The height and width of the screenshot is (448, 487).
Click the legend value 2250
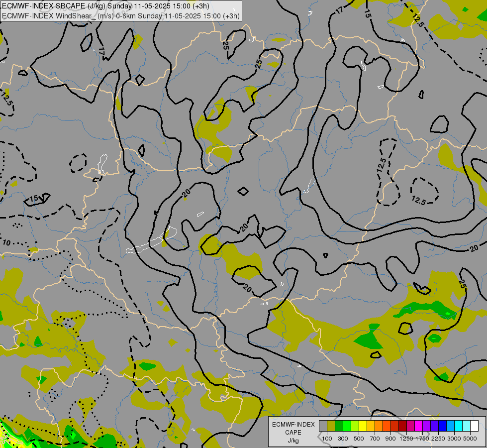point(439,439)
